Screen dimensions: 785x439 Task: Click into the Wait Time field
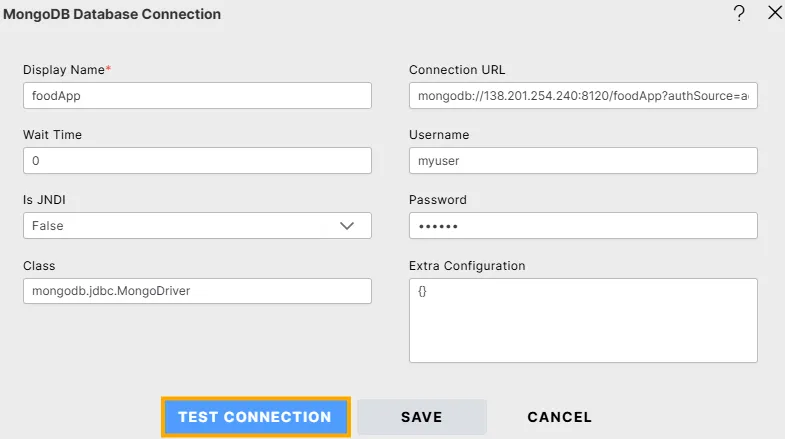click(x=197, y=160)
